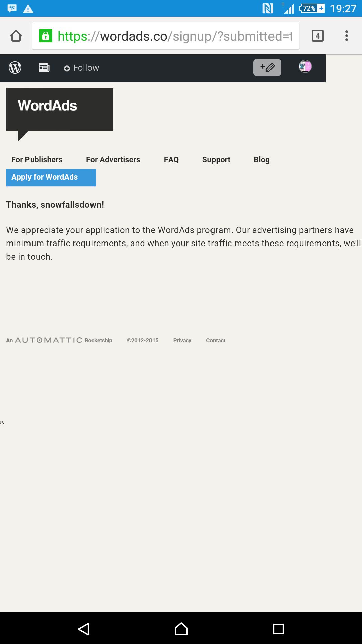Image resolution: width=362 pixels, height=644 pixels.
Task: Open the WordPress Reader icon
Action: tap(44, 68)
